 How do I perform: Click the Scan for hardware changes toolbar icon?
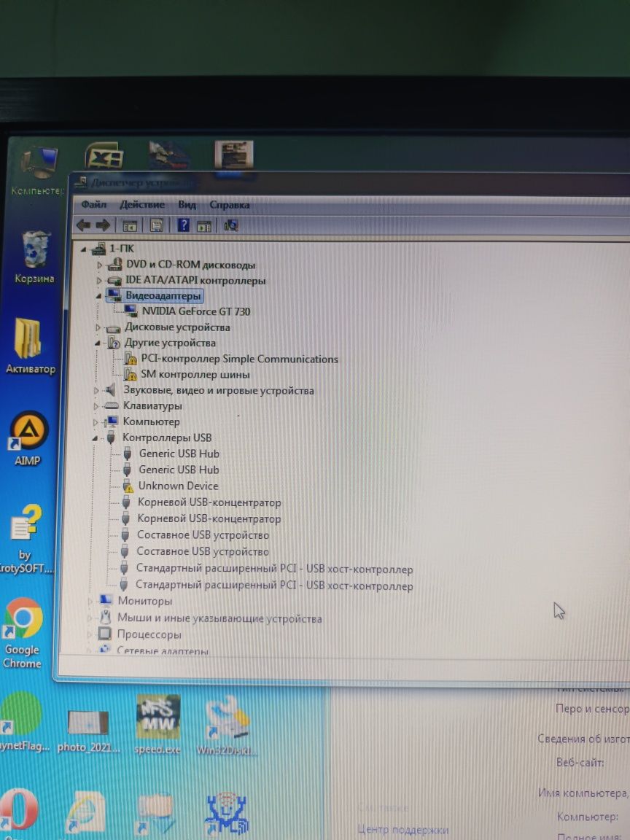[231, 225]
